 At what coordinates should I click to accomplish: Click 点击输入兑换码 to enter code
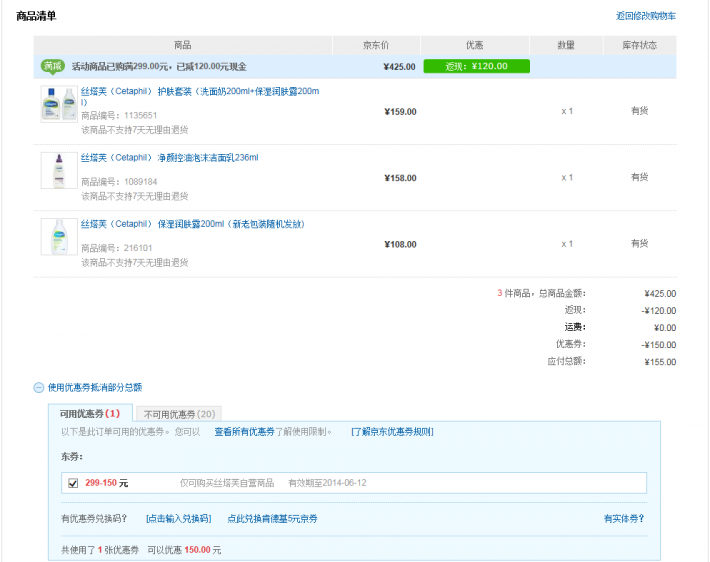(178, 518)
